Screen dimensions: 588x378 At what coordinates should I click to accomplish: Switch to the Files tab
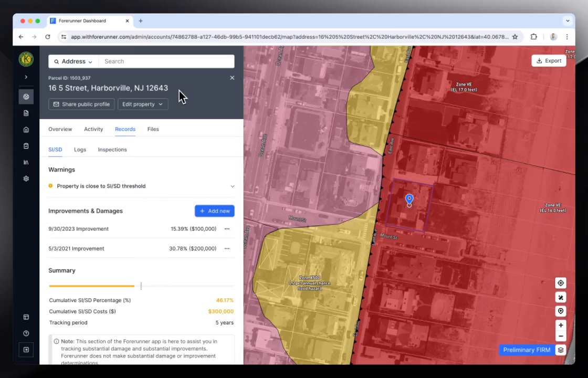point(153,129)
